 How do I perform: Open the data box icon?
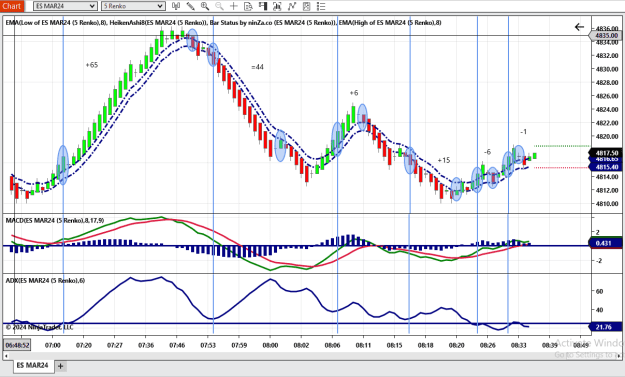[248, 6]
